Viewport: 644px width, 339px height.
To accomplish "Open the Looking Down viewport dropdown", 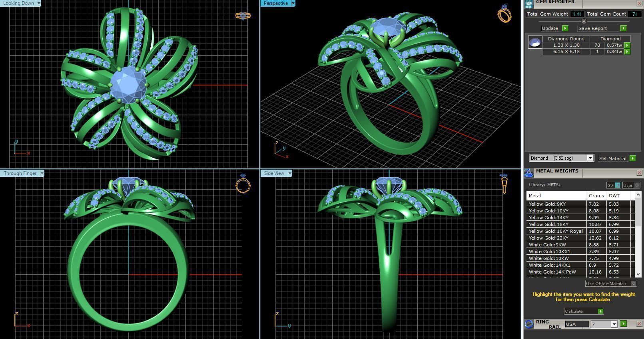I will tap(39, 3).
